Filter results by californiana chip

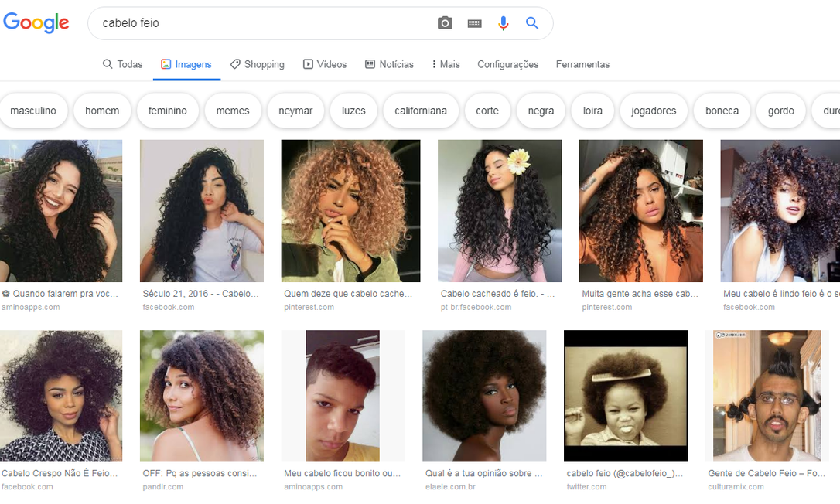tap(421, 111)
